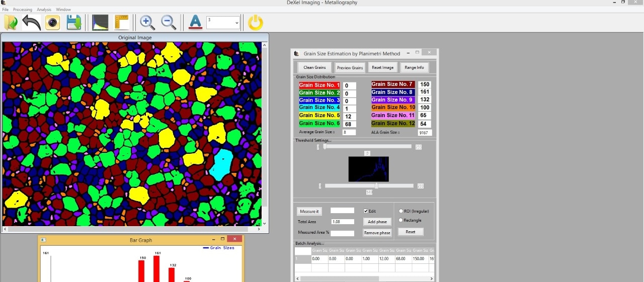
Task: Open the histogram tool icon
Action: tap(100, 22)
